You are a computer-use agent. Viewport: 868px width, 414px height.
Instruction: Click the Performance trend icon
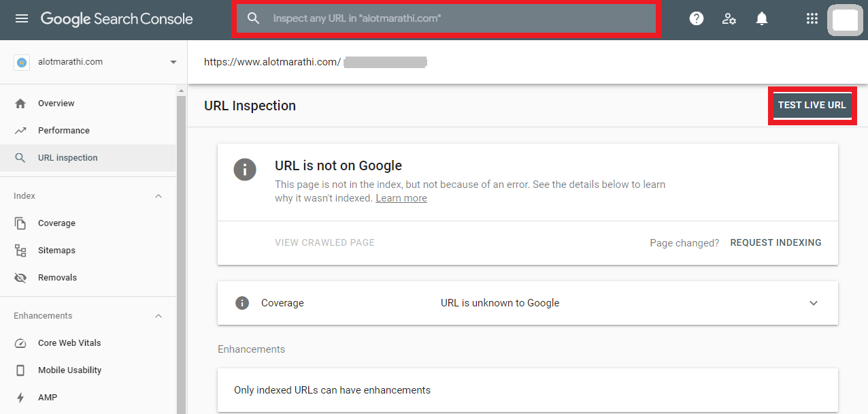coord(20,131)
